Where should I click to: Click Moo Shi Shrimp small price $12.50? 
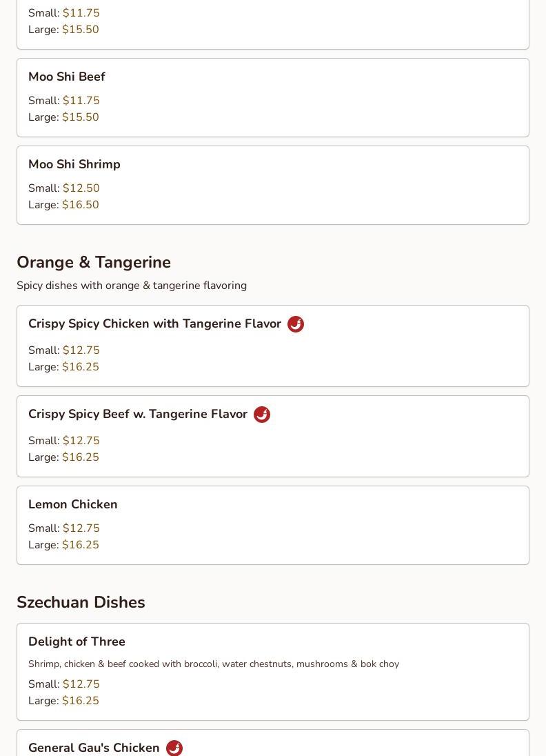tap(81, 188)
